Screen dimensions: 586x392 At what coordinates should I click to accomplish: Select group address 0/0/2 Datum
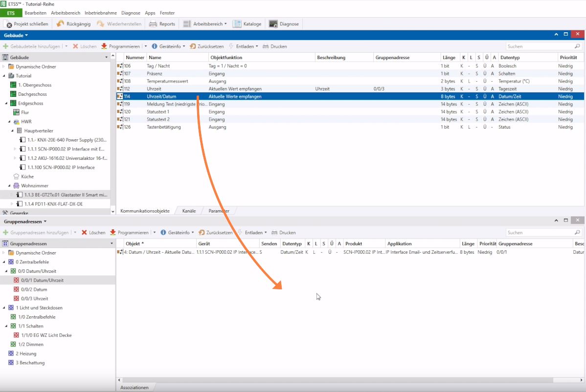pos(34,289)
